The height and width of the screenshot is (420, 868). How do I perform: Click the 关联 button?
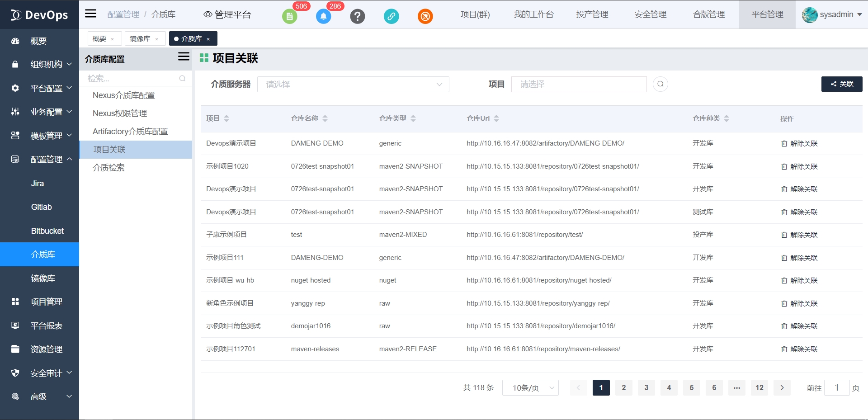(x=842, y=84)
